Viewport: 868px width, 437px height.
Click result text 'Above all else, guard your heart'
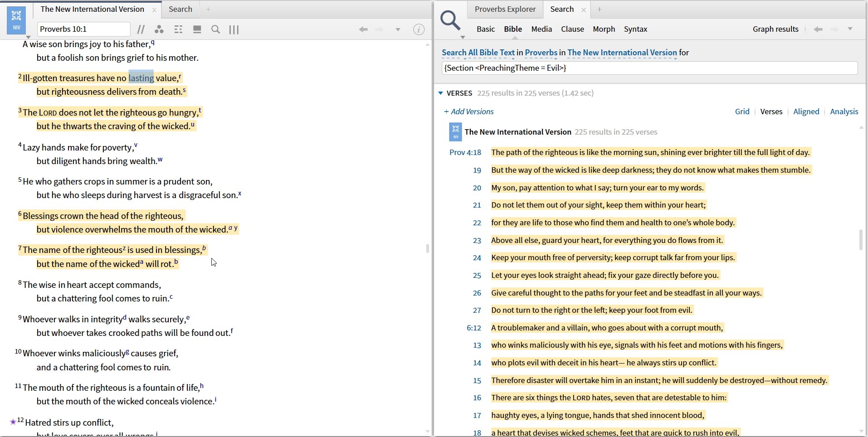click(546, 240)
